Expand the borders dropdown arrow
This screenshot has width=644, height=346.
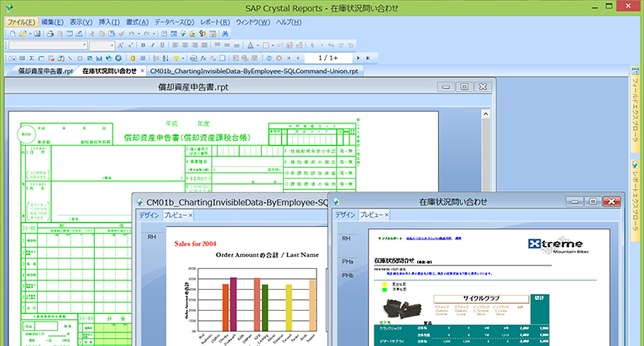coord(273,45)
